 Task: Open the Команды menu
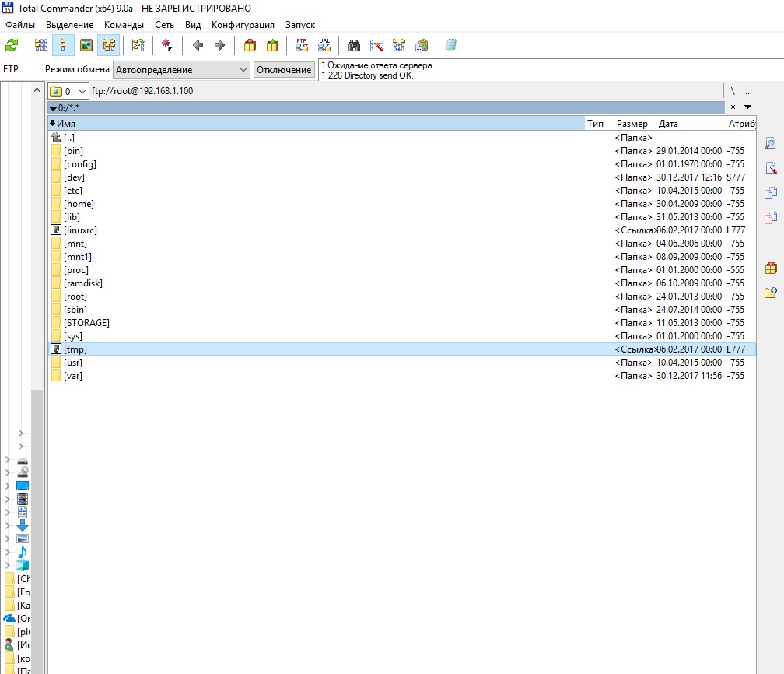point(124,25)
